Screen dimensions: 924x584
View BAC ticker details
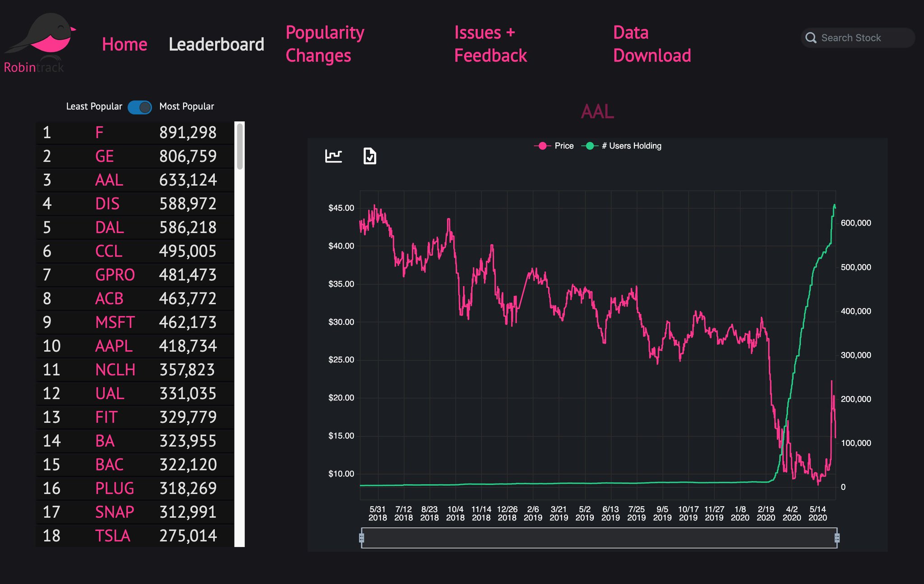(x=109, y=464)
